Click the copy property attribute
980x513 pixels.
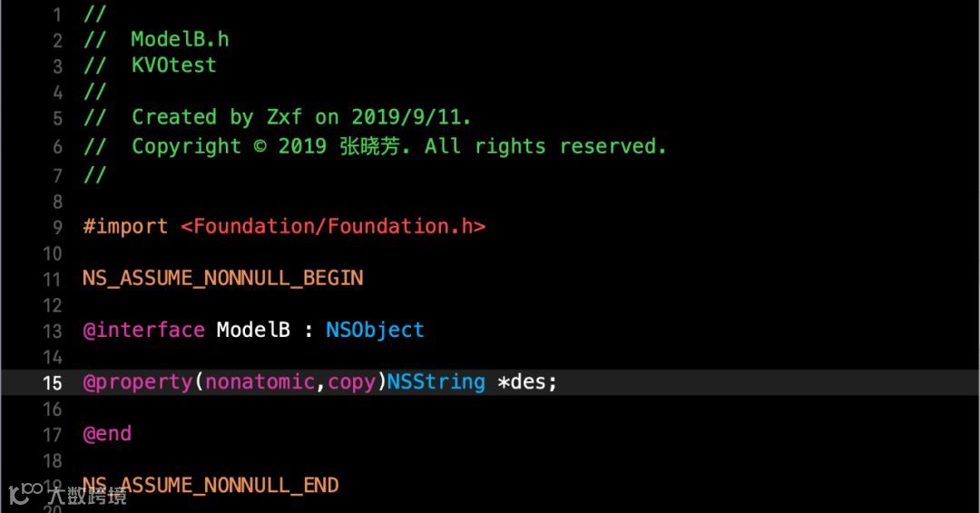click(352, 382)
